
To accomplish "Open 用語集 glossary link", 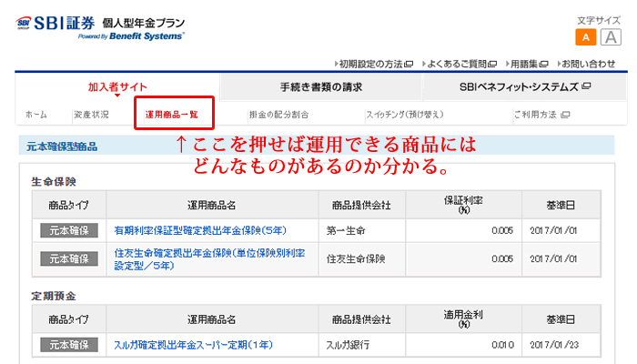I will (x=522, y=64).
